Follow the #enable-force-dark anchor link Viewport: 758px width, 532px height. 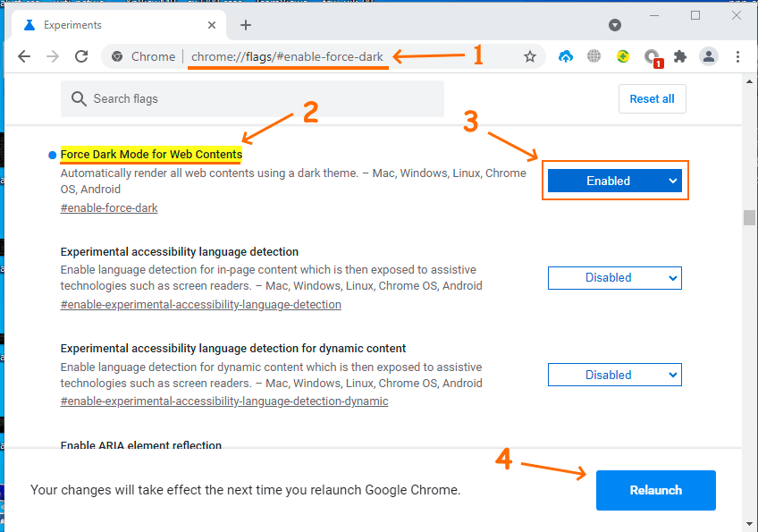point(109,207)
